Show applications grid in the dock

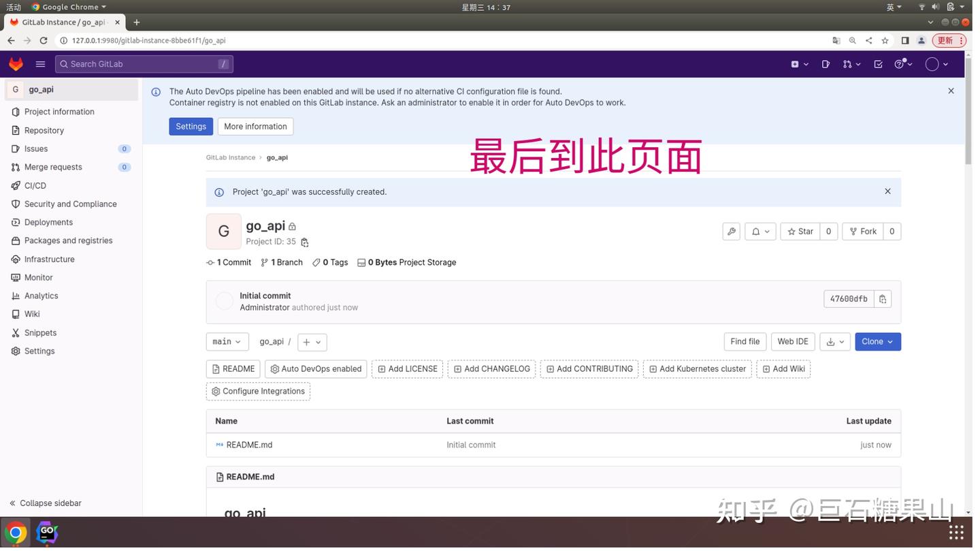tap(956, 533)
